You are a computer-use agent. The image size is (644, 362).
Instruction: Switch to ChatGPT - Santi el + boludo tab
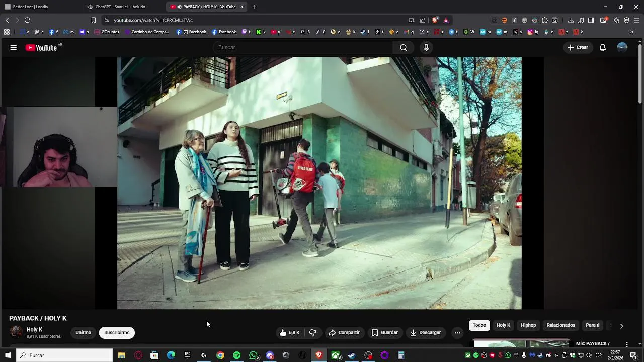tap(123, 7)
